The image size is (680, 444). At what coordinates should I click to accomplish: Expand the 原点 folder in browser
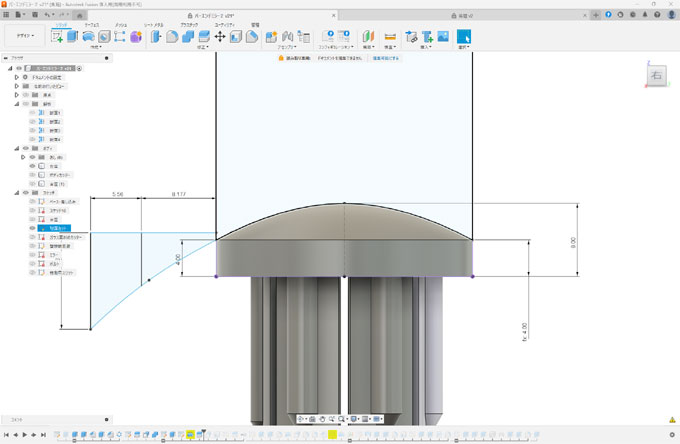click(16, 95)
